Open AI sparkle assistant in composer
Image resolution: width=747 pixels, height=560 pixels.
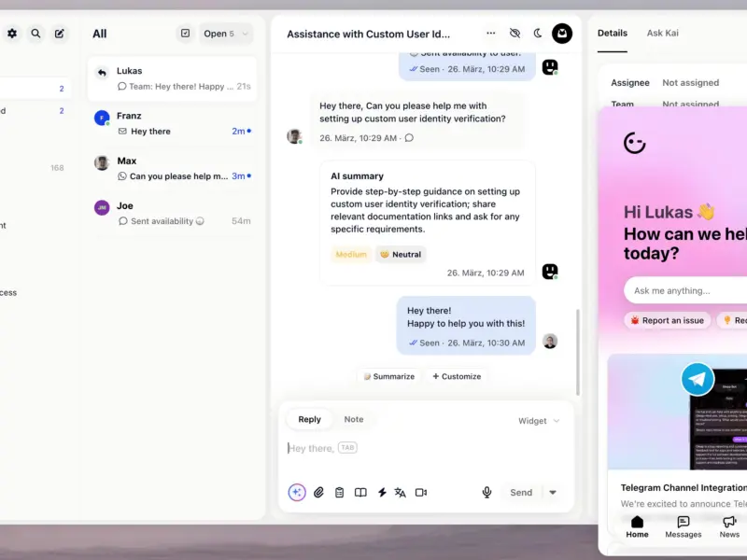(x=297, y=493)
